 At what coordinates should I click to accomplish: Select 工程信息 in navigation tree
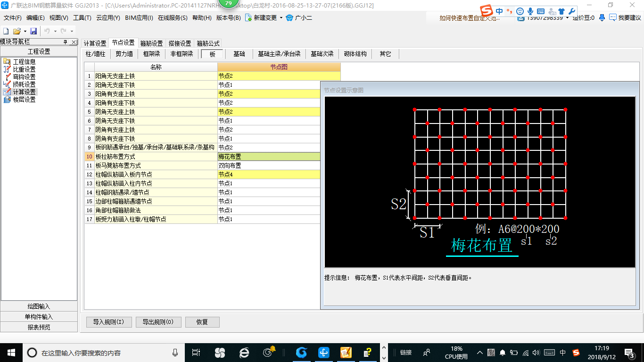(24, 62)
